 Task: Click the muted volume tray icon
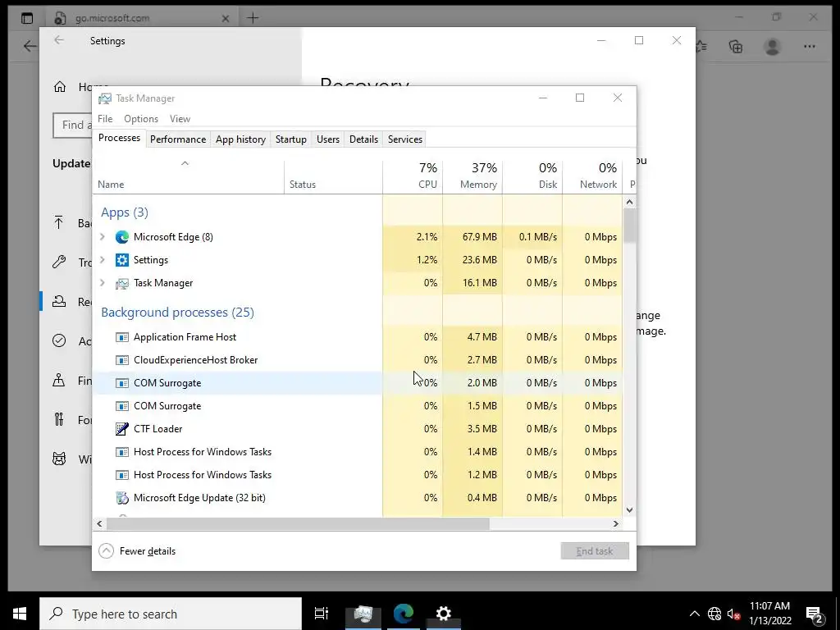pyautogui.click(x=733, y=614)
